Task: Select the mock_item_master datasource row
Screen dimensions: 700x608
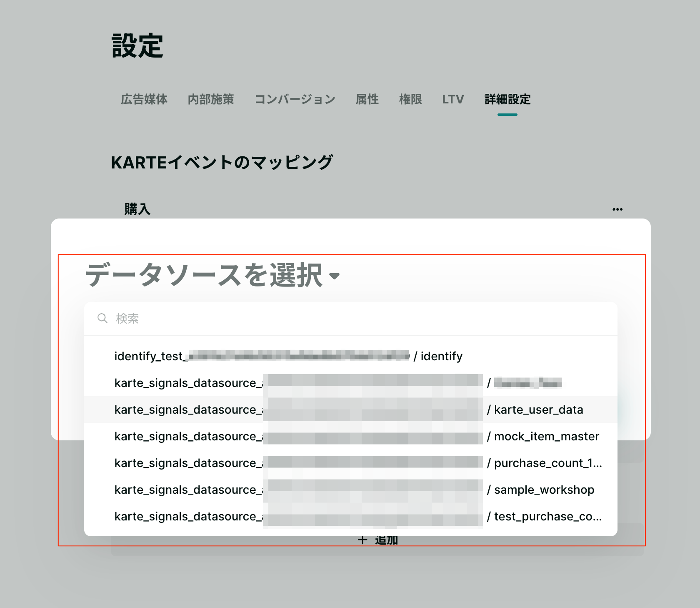Action: [x=351, y=436]
